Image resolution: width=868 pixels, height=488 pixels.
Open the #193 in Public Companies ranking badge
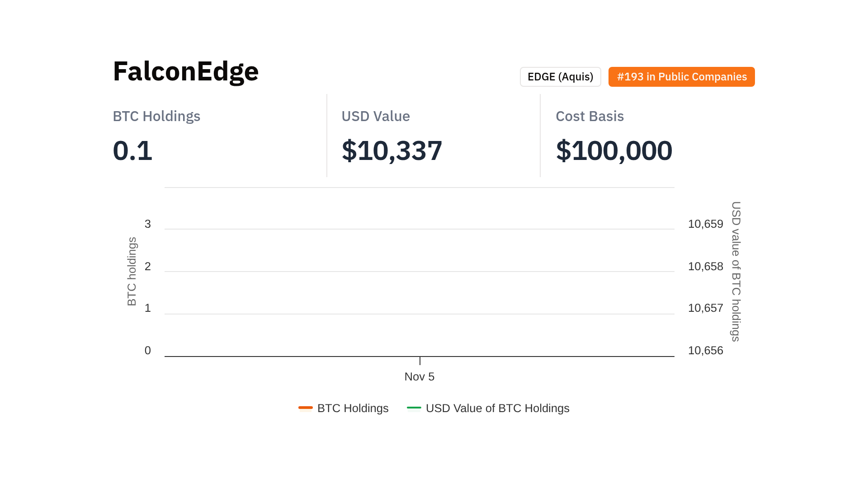click(x=681, y=77)
